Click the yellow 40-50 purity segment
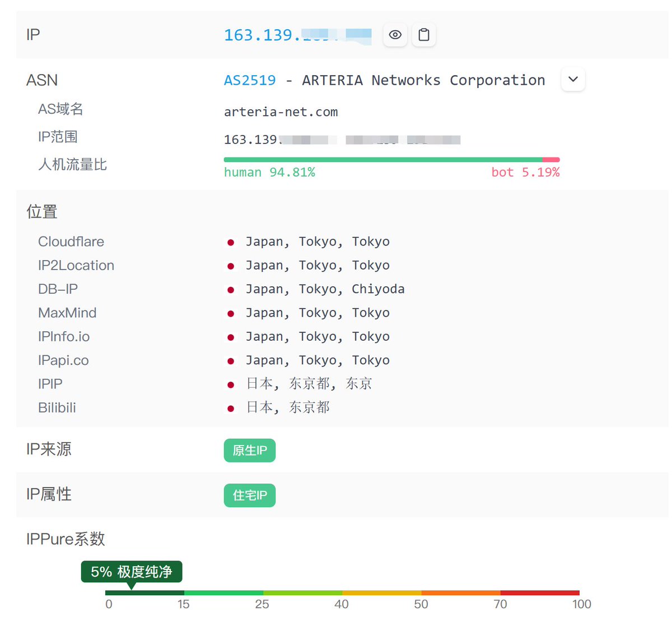Screen dimensions: 672x626 pyautogui.click(x=382, y=593)
